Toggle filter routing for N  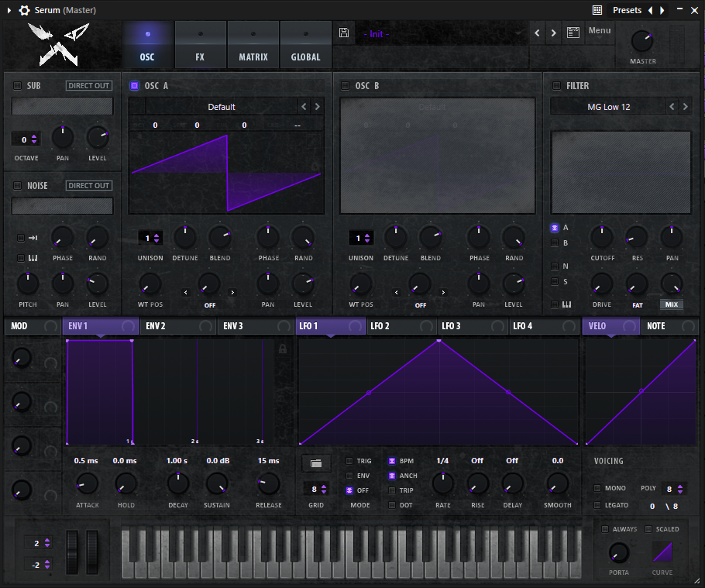tap(555, 266)
